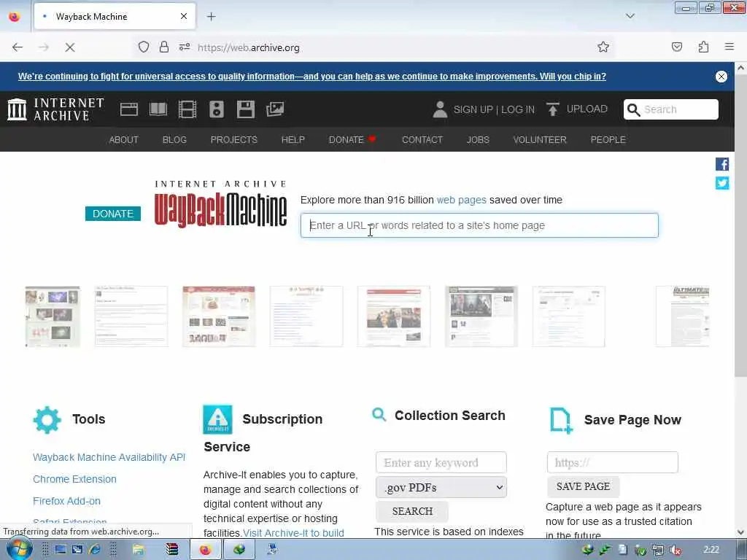Follow the 'web pages' link

[461, 200]
